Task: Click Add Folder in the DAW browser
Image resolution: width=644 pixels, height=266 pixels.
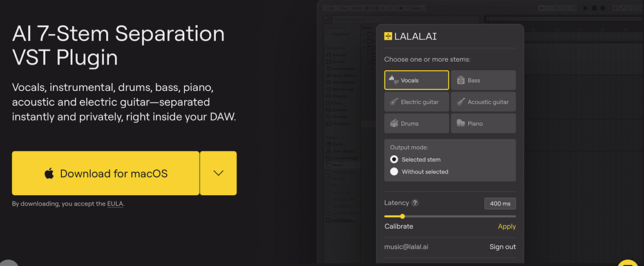Action: (341, 220)
